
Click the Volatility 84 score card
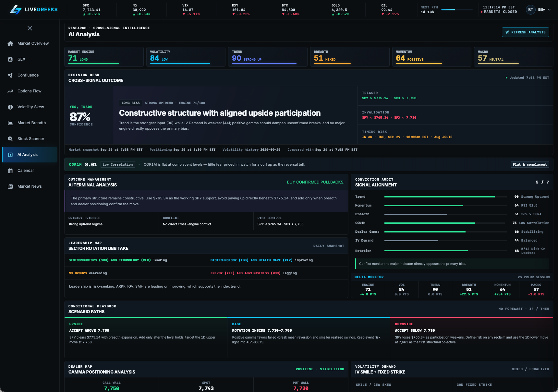tap(186, 57)
